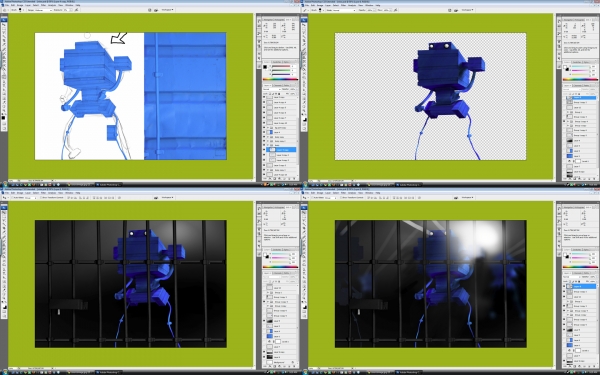The image size is (600, 375).
Task: Select the Eyedropper tool in the sketch window
Action: (4, 102)
